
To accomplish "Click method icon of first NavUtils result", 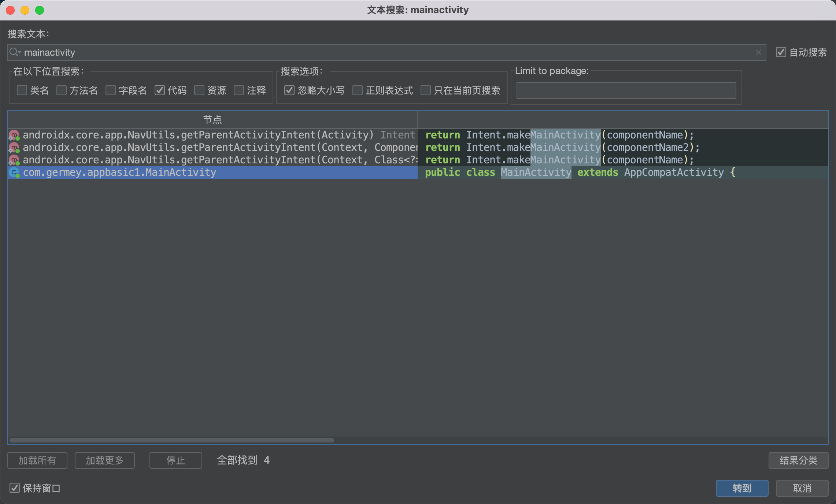I will coord(14,135).
